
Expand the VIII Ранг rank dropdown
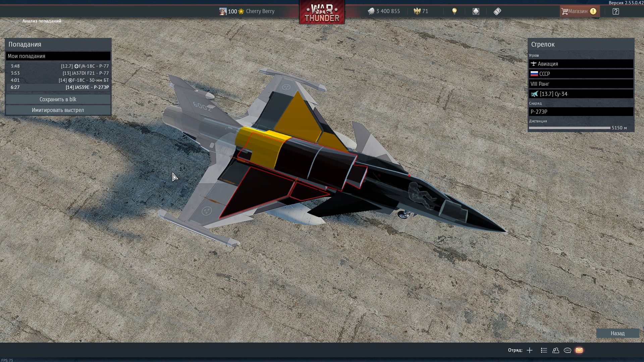click(x=581, y=84)
